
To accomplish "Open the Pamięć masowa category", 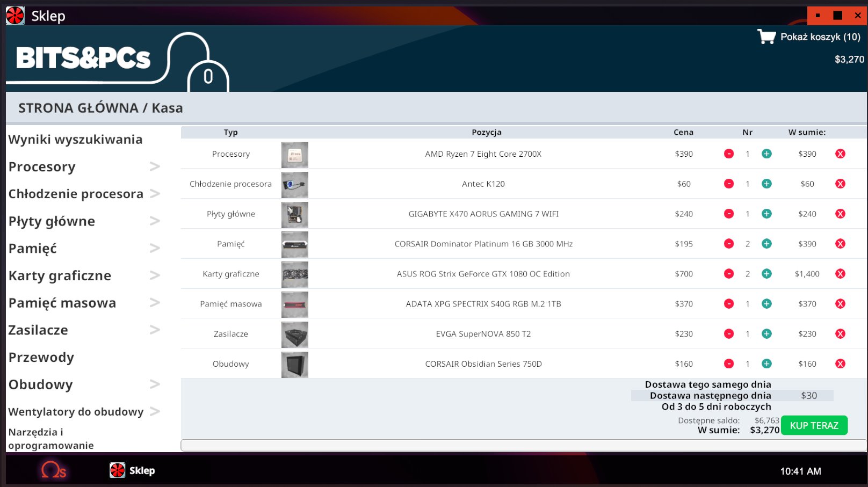I will point(62,303).
